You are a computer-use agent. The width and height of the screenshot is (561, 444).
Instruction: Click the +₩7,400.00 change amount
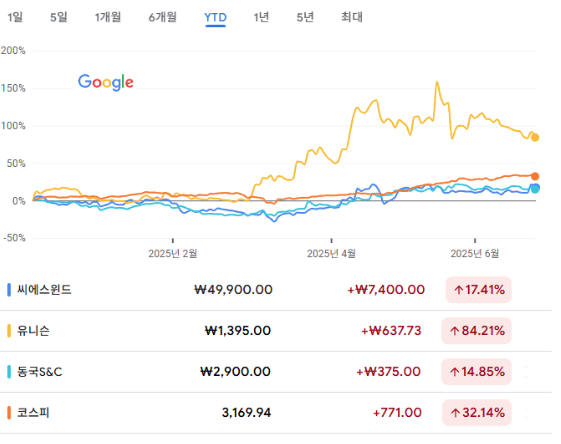click(386, 290)
